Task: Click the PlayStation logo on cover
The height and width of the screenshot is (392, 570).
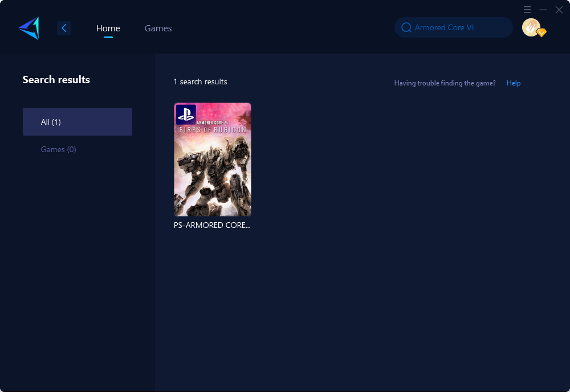Action: click(186, 114)
